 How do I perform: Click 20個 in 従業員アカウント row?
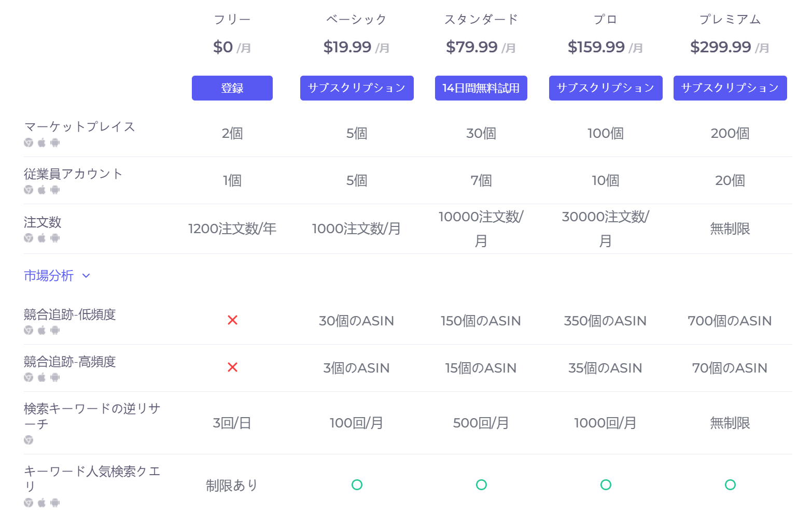click(730, 180)
